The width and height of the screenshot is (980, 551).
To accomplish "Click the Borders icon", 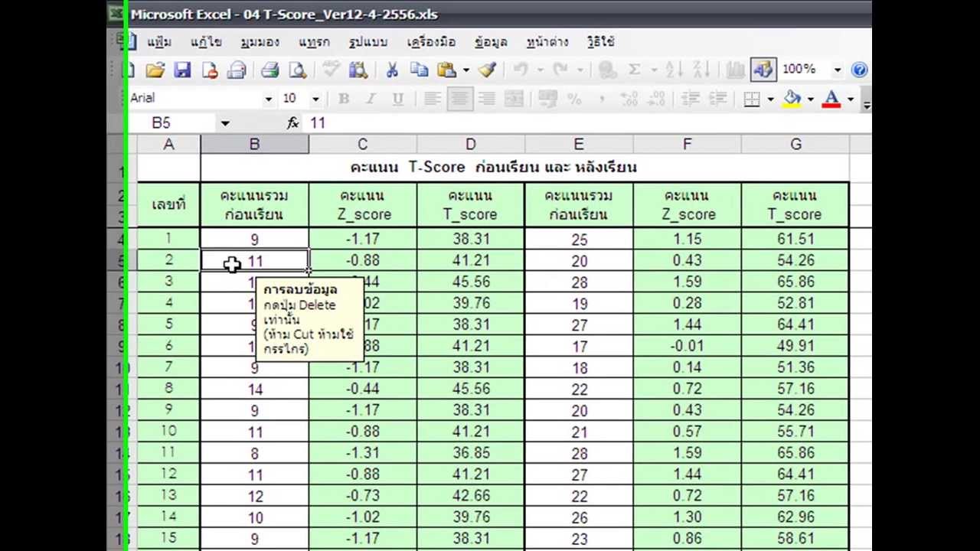I will click(752, 99).
